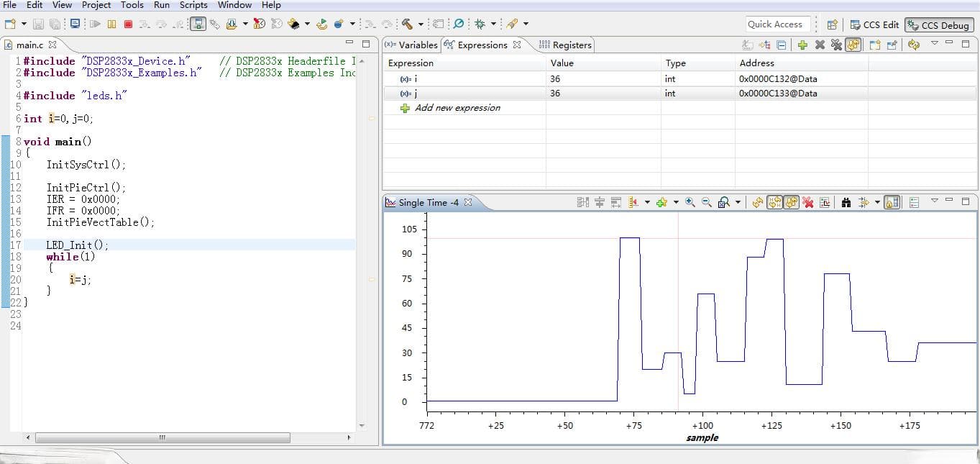Click the connect target monitor icon
980x464 pixels.
(75, 24)
